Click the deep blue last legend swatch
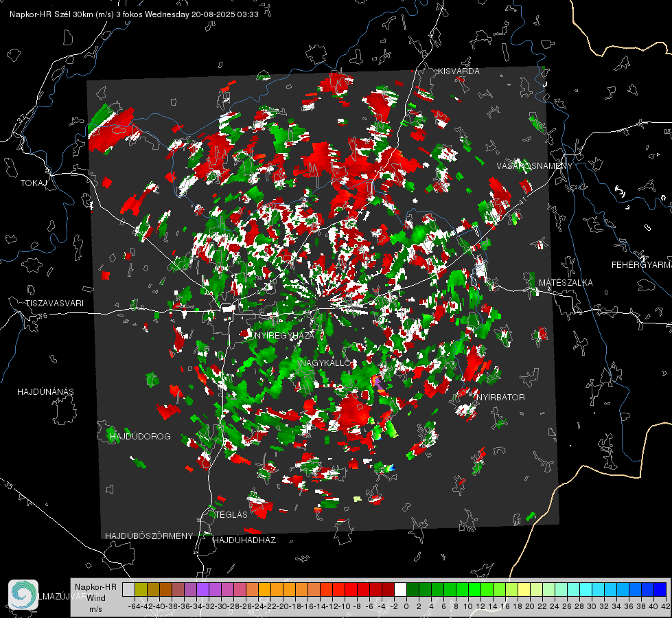The height and width of the screenshot is (618, 672). coord(660,589)
